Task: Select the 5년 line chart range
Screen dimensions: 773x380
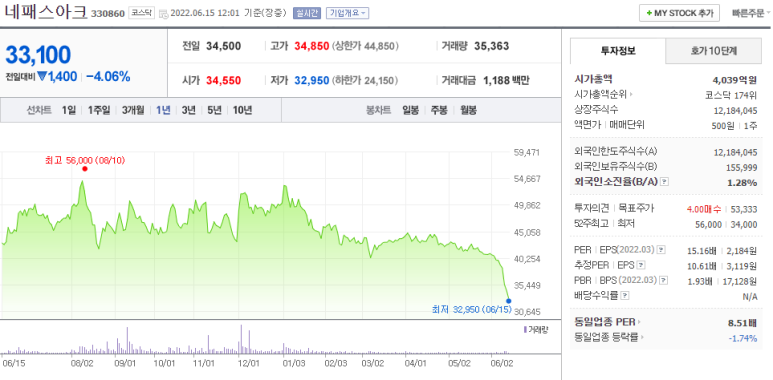Action: 214,110
